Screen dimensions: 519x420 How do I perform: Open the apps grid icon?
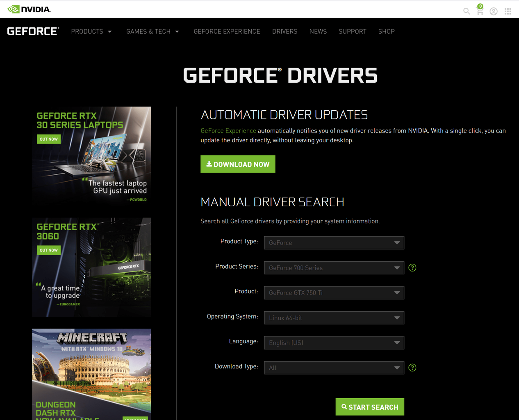[x=508, y=11]
